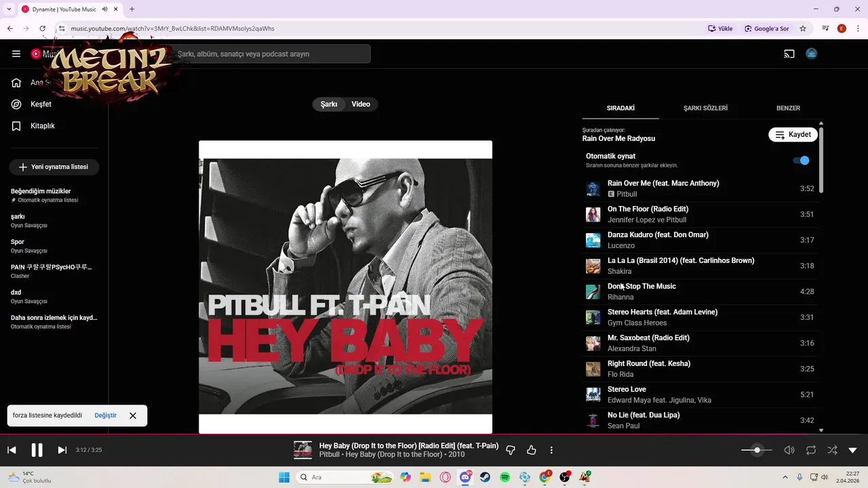The width and height of the screenshot is (868, 488).
Task: Cast to a device icon
Action: [789, 54]
